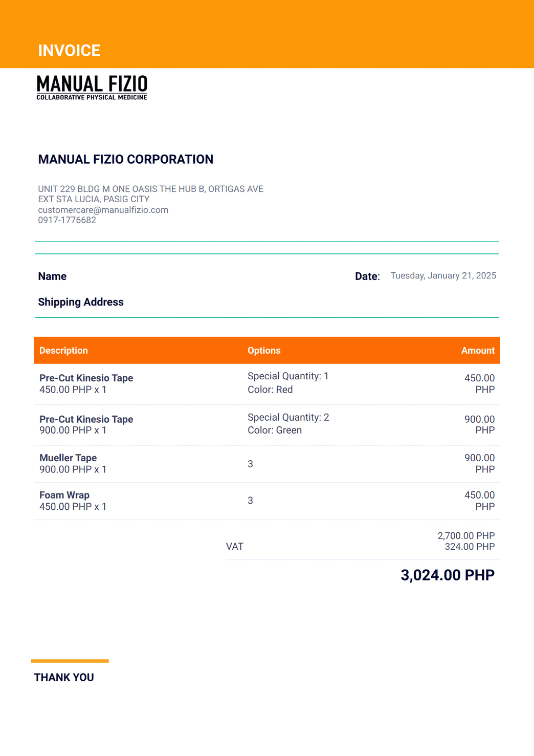Select the MANUAL FIZIO CORPORATION heading

(126, 159)
